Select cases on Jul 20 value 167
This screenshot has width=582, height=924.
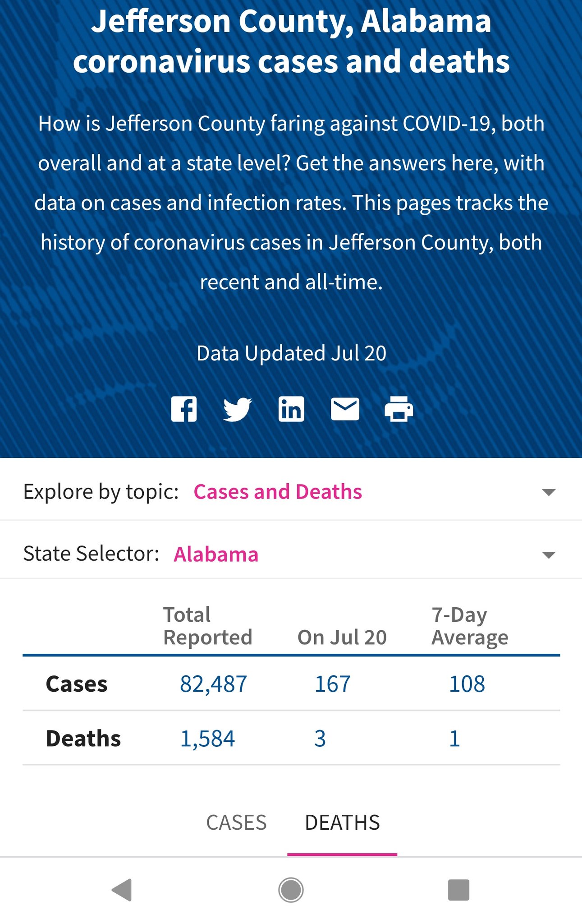332,684
